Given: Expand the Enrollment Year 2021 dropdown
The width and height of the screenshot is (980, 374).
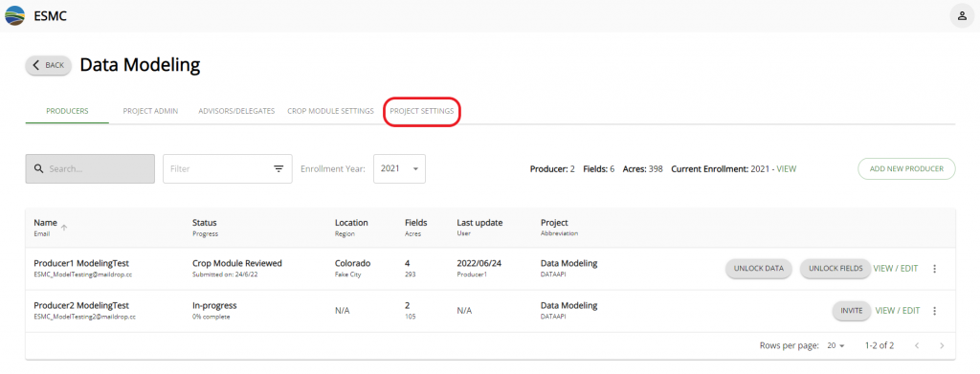Looking at the screenshot, I should point(399,168).
